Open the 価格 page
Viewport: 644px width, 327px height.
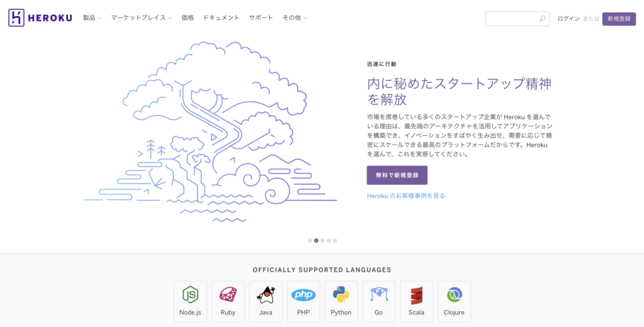tap(187, 18)
